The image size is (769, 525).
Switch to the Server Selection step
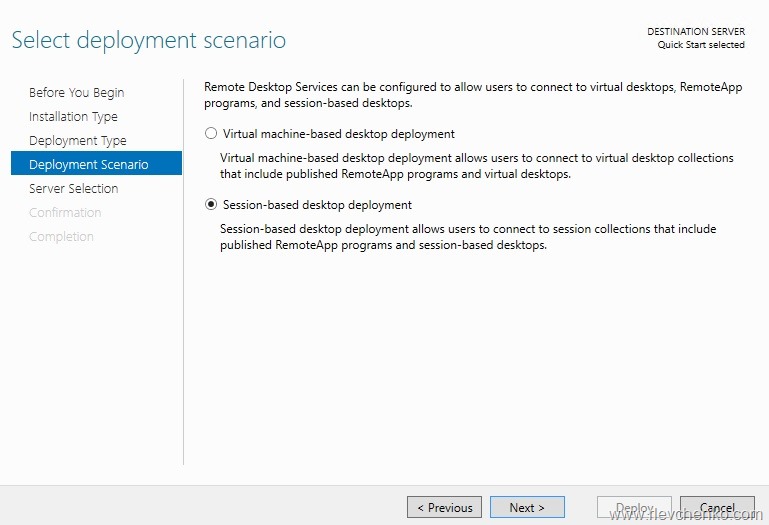tap(74, 189)
